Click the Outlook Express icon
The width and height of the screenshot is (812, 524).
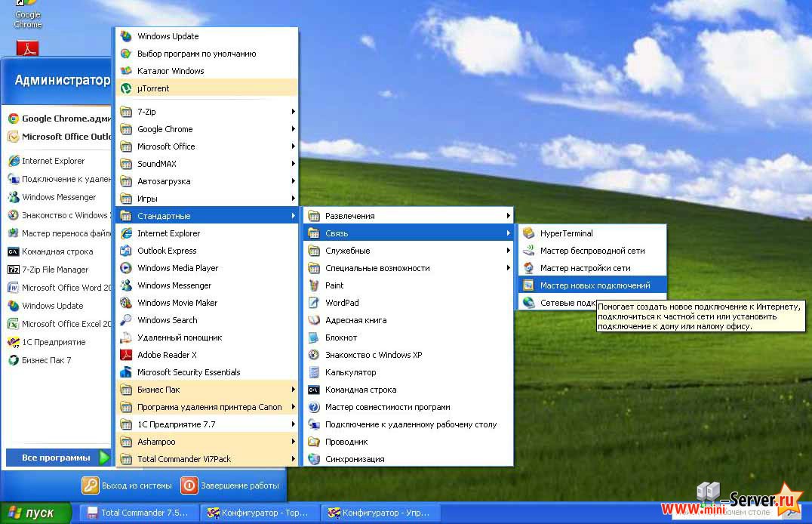pos(126,251)
